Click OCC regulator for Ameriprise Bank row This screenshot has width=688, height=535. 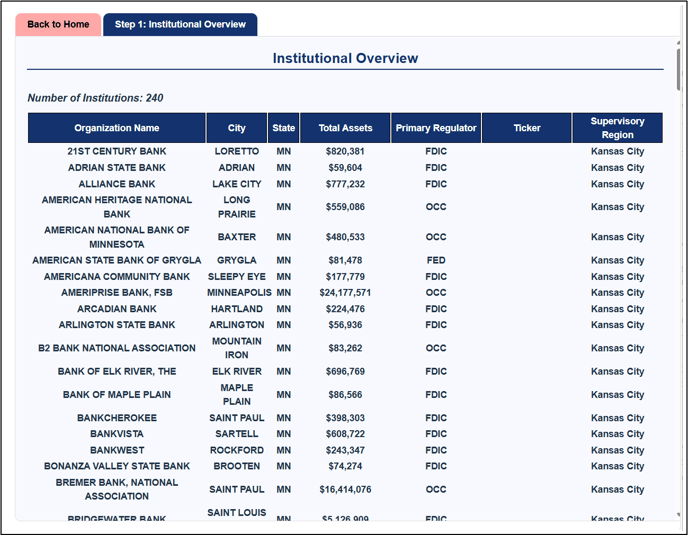(x=436, y=292)
